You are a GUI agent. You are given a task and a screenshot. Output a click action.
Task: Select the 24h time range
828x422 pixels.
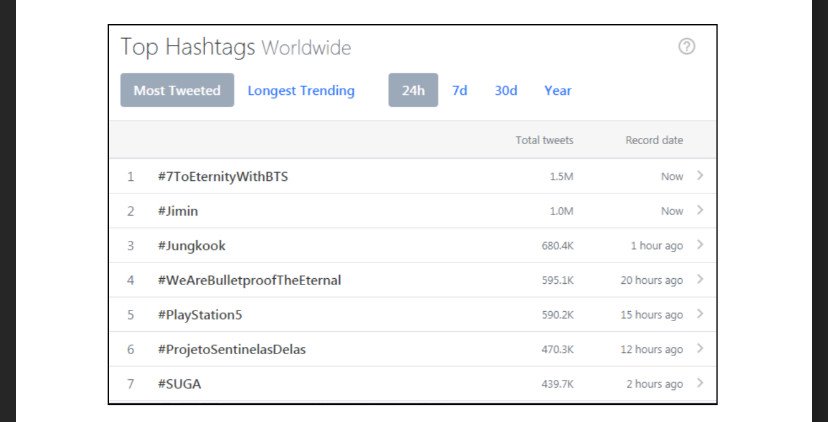(x=413, y=90)
